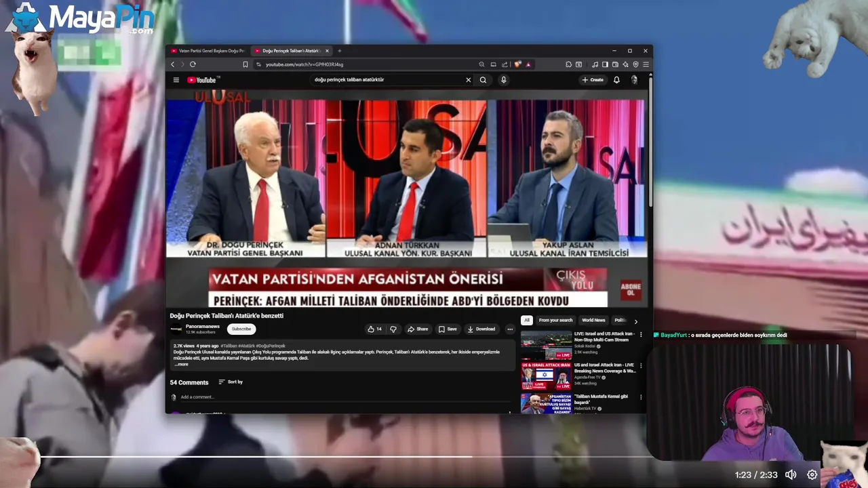Open Brave Wallet icon in toolbar

(x=615, y=64)
